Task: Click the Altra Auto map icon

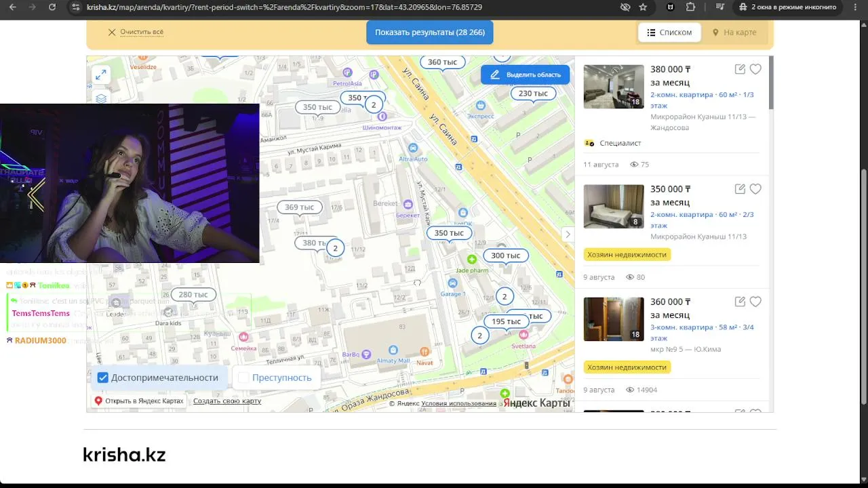Action: pos(412,148)
